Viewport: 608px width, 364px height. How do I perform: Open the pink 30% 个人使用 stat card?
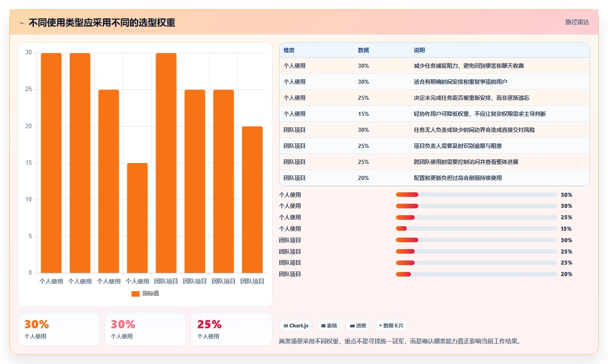point(145,329)
